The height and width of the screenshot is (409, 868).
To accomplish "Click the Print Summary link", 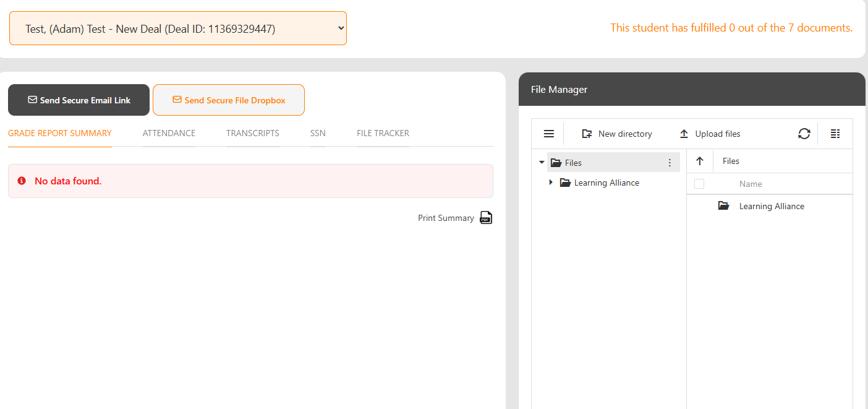I will (x=446, y=217).
